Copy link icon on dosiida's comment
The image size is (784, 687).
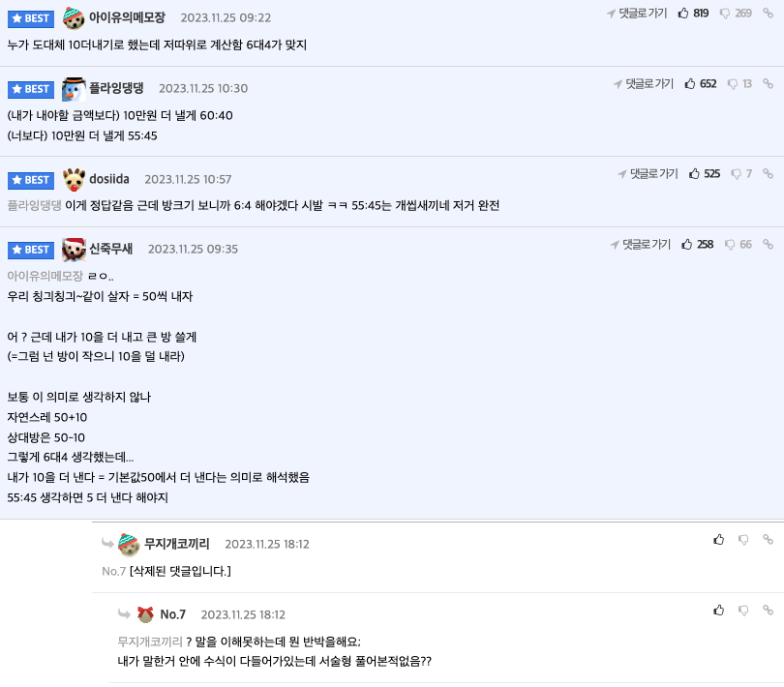(769, 174)
